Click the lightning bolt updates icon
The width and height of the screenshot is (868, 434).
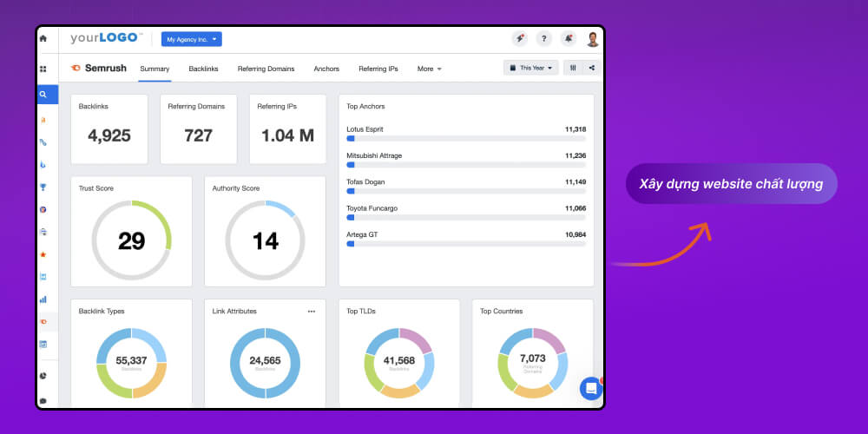(x=519, y=39)
